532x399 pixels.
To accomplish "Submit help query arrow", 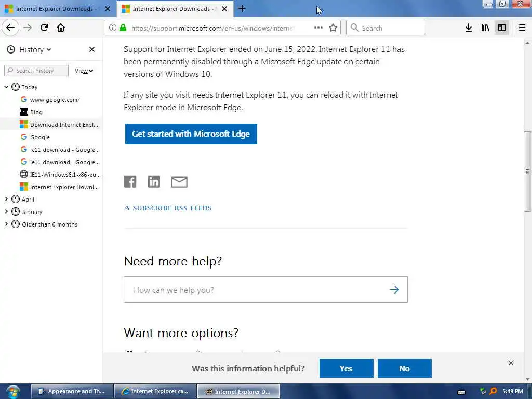I will tap(394, 290).
